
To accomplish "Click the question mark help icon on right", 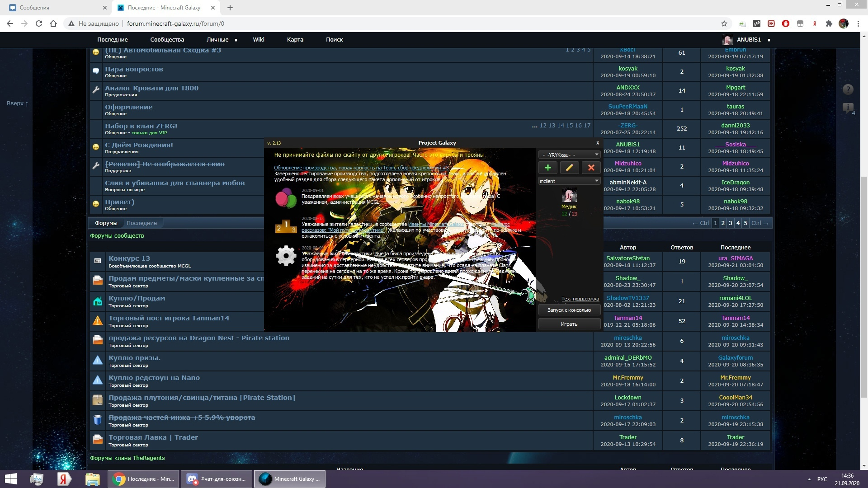I will (x=848, y=89).
